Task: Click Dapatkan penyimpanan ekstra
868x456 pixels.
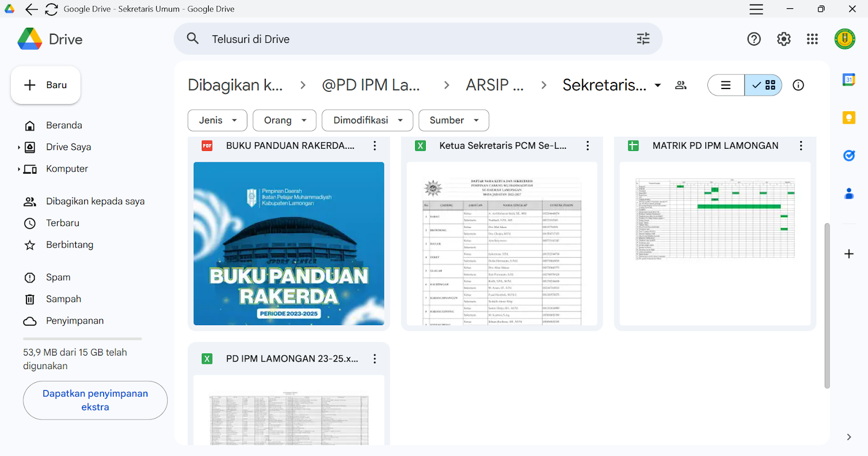Action: tap(95, 400)
